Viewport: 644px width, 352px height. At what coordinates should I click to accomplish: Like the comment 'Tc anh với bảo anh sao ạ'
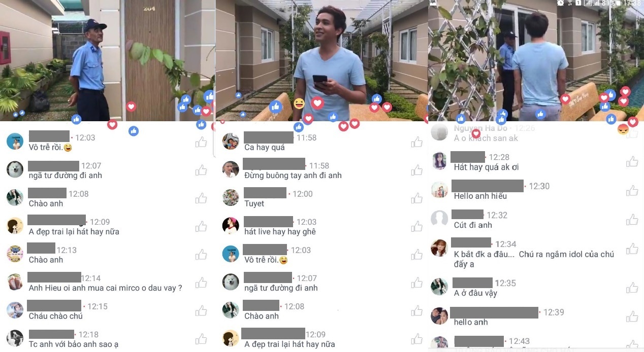(x=201, y=339)
